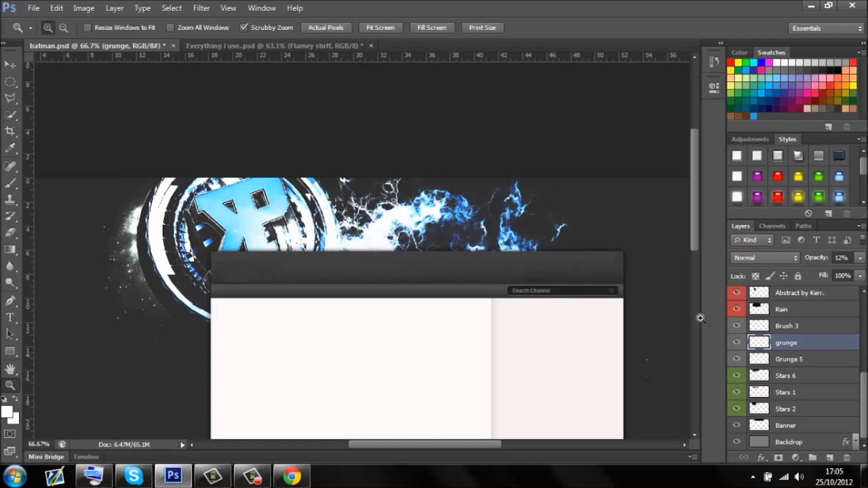Viewport: 868px width, 488px height.
Task: Select the Eyedropper tool
Action: pos(10,148)
